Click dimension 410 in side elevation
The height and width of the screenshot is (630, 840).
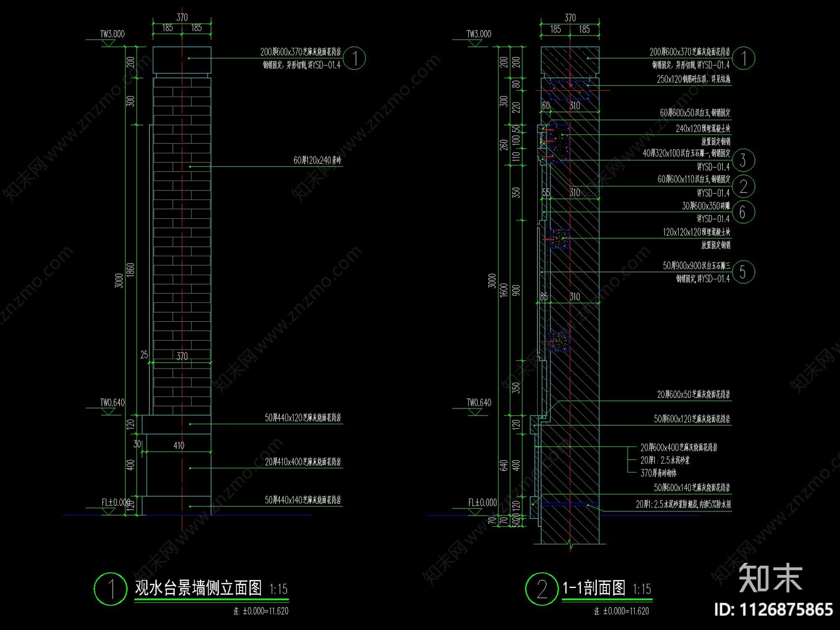pyautogui.click(x=179, y=445)
